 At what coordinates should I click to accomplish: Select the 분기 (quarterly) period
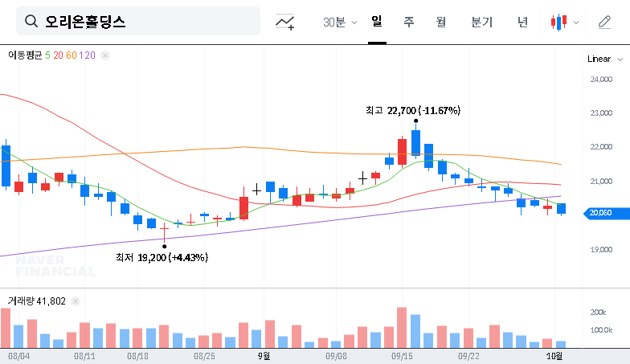tap(482, 22)
